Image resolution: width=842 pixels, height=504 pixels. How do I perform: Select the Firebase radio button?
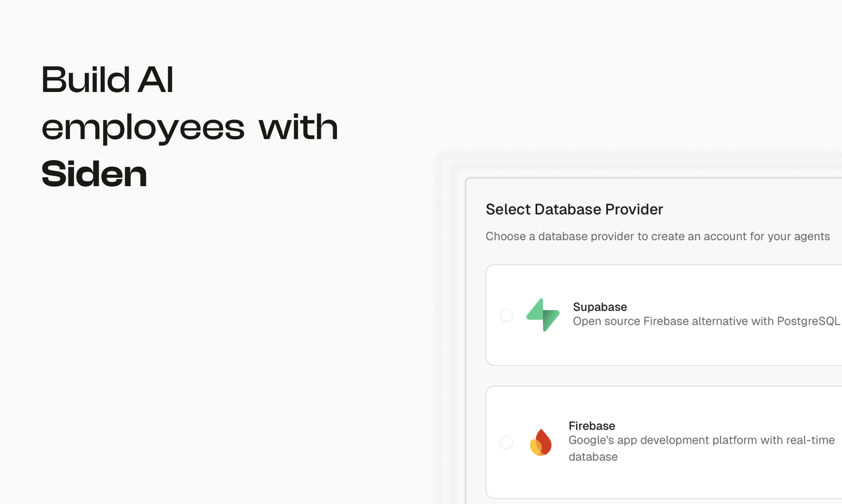(506, 442)
